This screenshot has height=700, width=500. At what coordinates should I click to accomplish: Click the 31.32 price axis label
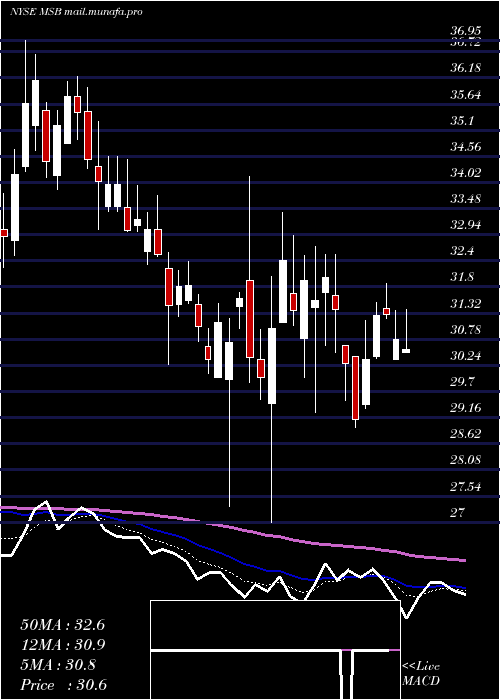click(x=466, y=304)
